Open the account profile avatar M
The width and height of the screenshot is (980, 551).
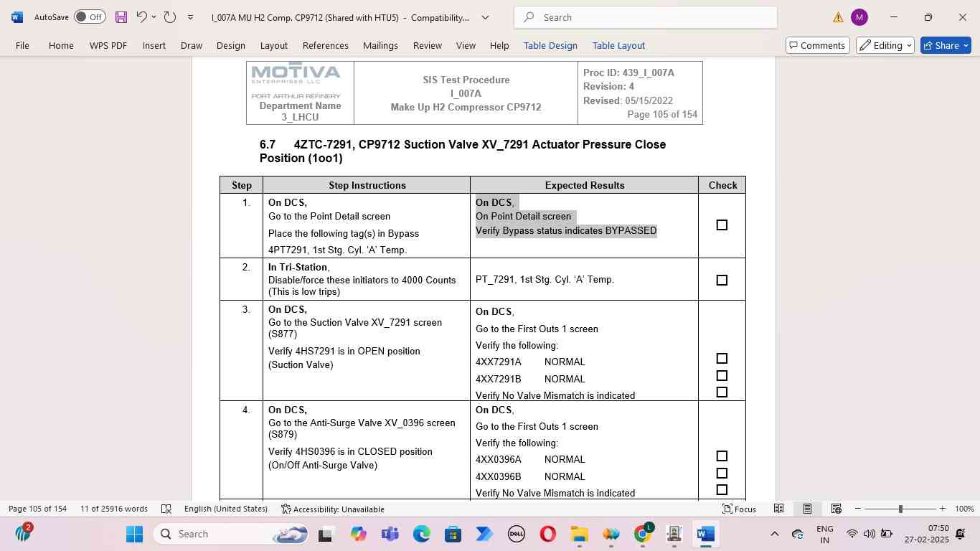click(859, 17)
